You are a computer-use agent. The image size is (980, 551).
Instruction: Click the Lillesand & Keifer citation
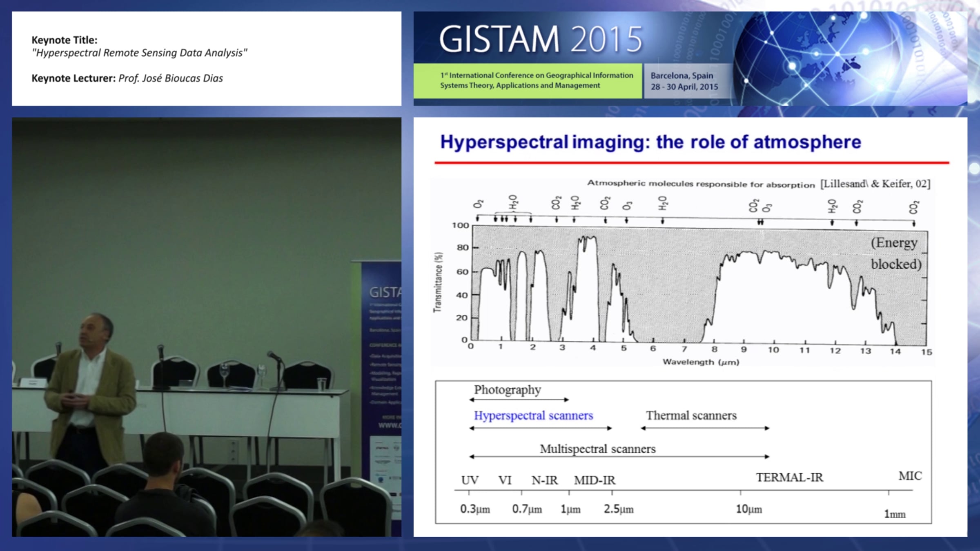pos(875,184)
